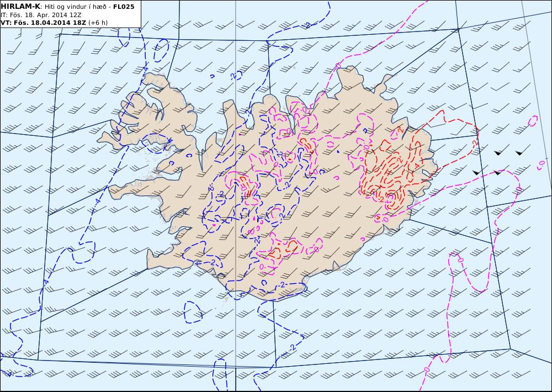Select the IT: Fös. 18. Apr. 2014 12Z line

point(41,15)
